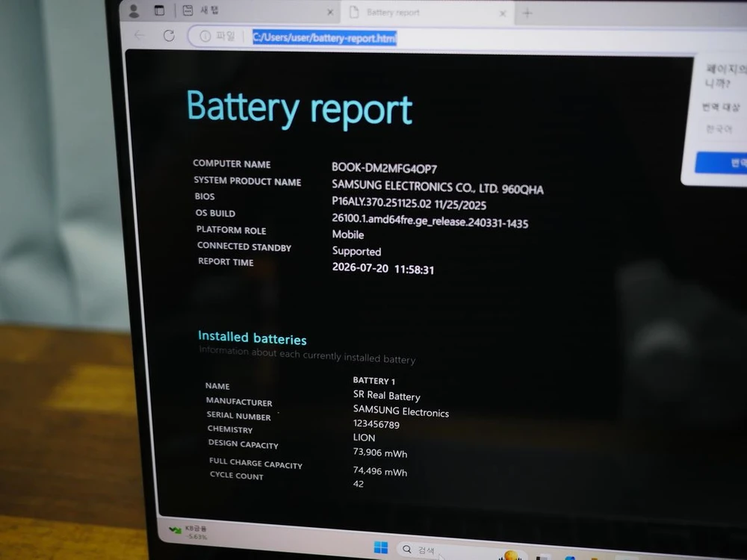
Task: Open the browser profile icon
Action: 134,10
